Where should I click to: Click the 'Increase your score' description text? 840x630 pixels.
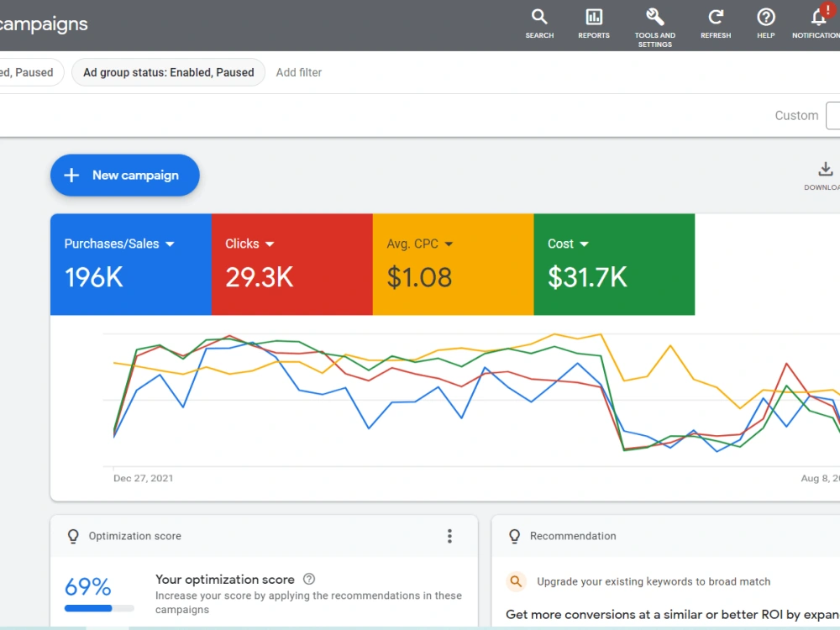pyautogui.click(x=308, y=602)
